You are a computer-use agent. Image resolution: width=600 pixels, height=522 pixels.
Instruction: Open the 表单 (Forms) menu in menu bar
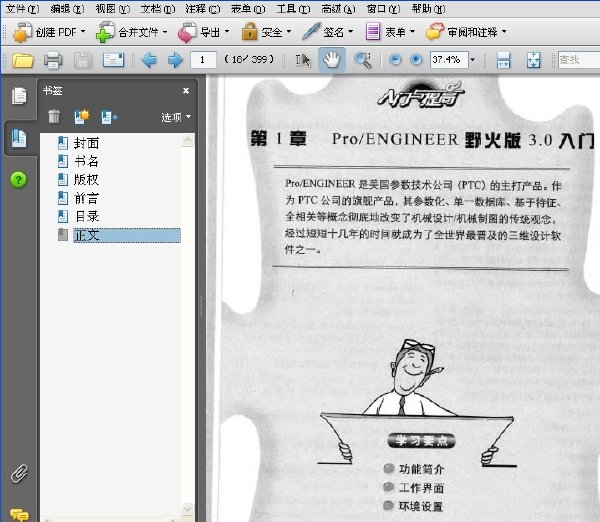(x=248, y=8)
